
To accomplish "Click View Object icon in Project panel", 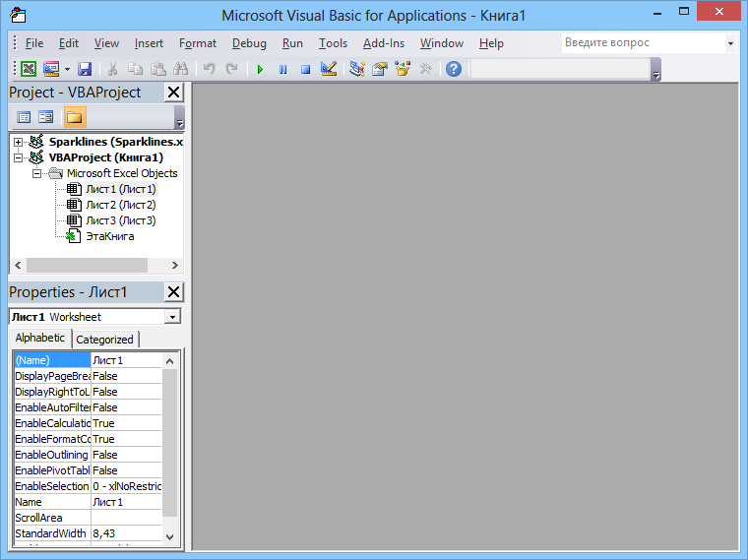I will click(x=46, y=117).
